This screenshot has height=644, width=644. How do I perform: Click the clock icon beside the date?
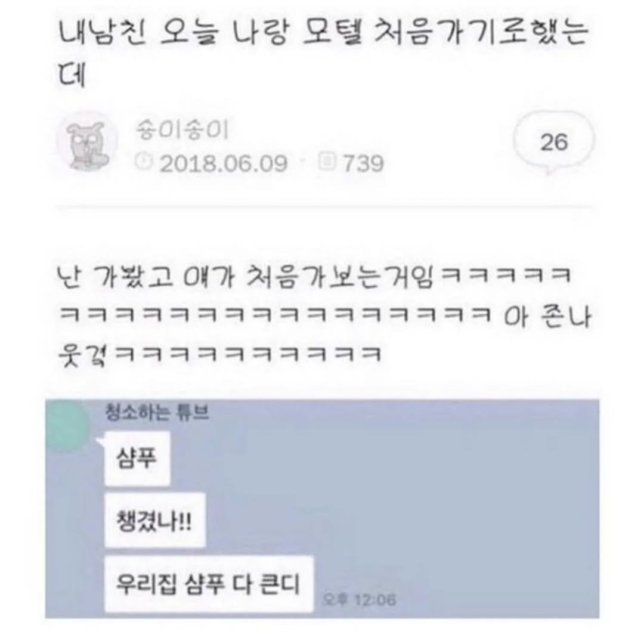coord(144,162)
